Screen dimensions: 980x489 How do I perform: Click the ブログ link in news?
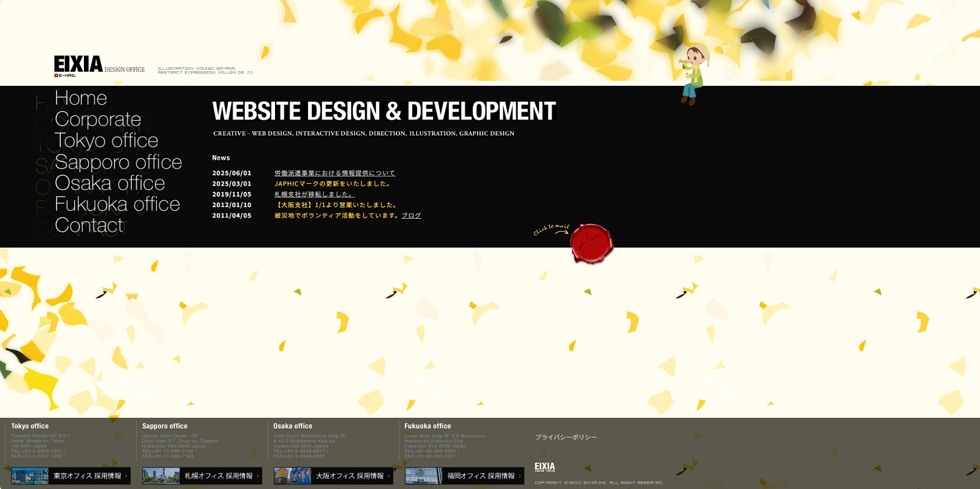point(411,216)
